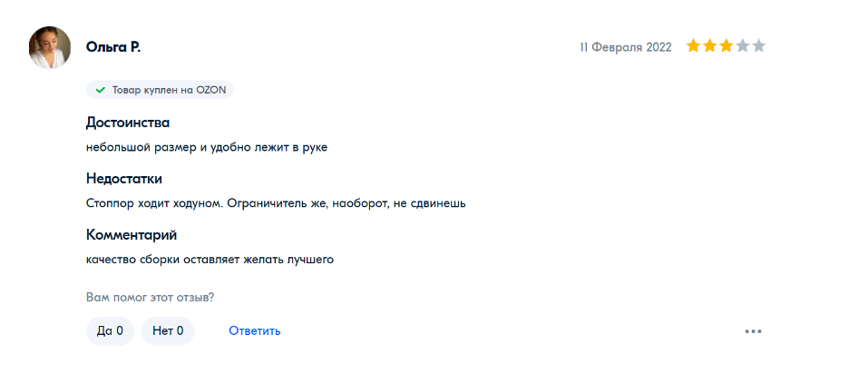
Task: Click the 'Достоинства' heading
Action: [x=128, y=123]
